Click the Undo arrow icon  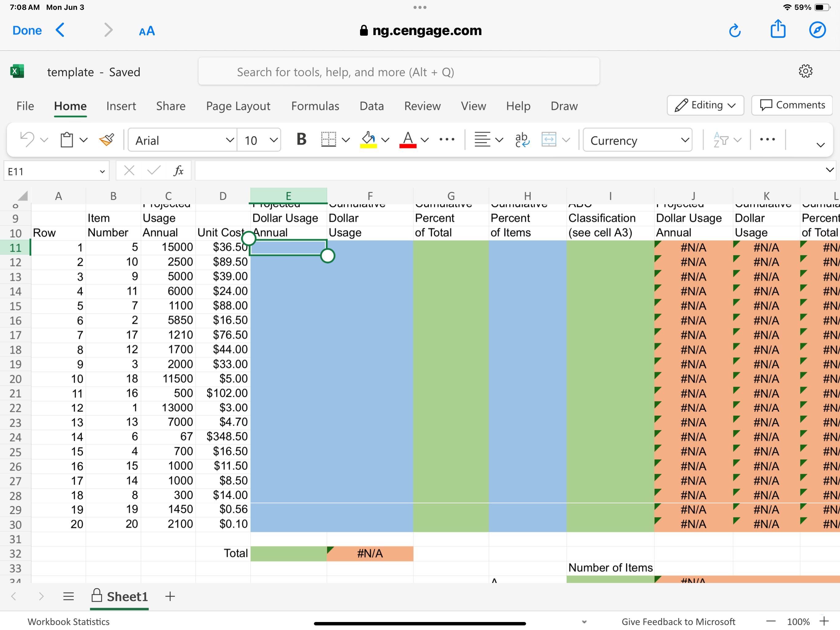27,139
